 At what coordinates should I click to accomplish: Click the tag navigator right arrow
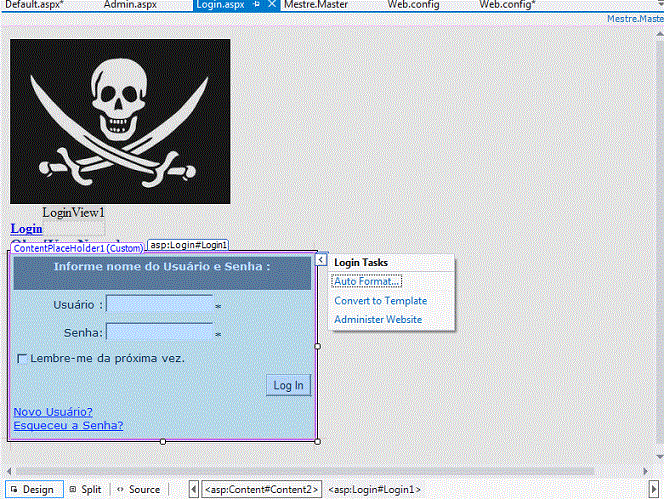[x=654, y=489]
